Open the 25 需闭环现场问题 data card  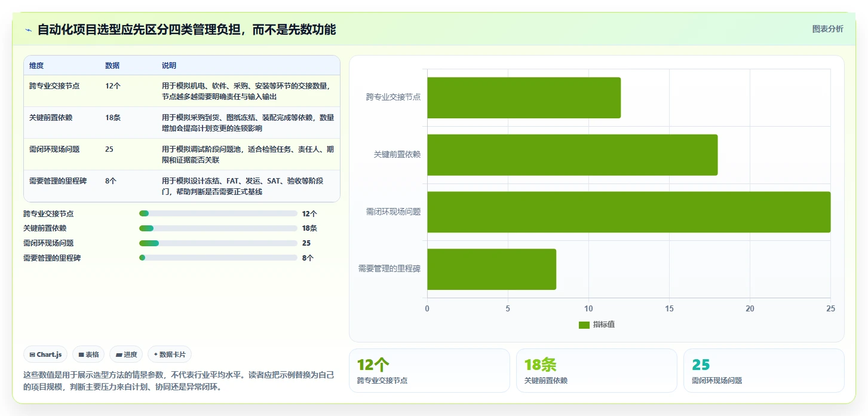pyautogui.click(x=764, y=371)
